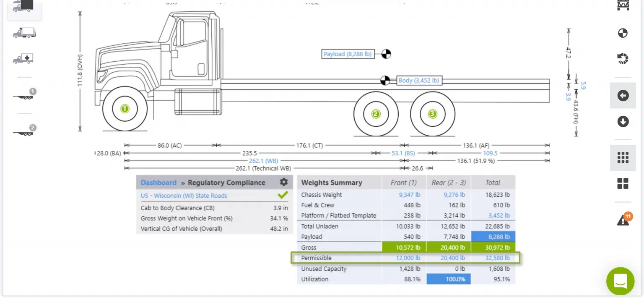This screenshot has width=644, height=298.
Task: Edit front permissible weight 12,000 lb
Action: 408,258
